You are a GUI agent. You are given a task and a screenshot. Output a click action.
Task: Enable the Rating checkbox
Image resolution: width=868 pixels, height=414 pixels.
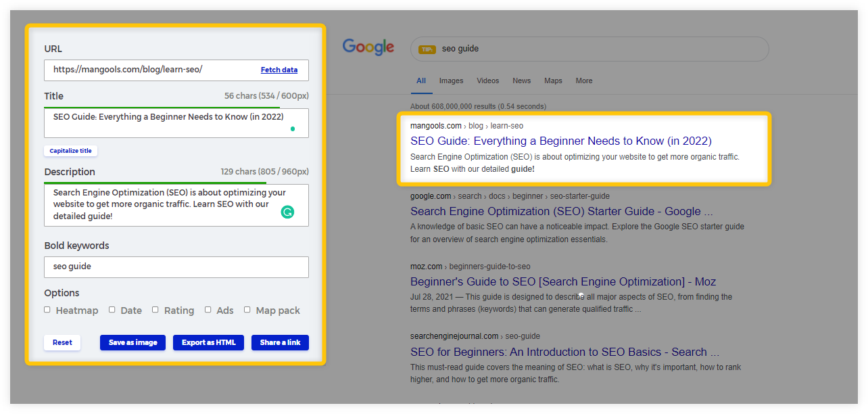coord(155,310)
